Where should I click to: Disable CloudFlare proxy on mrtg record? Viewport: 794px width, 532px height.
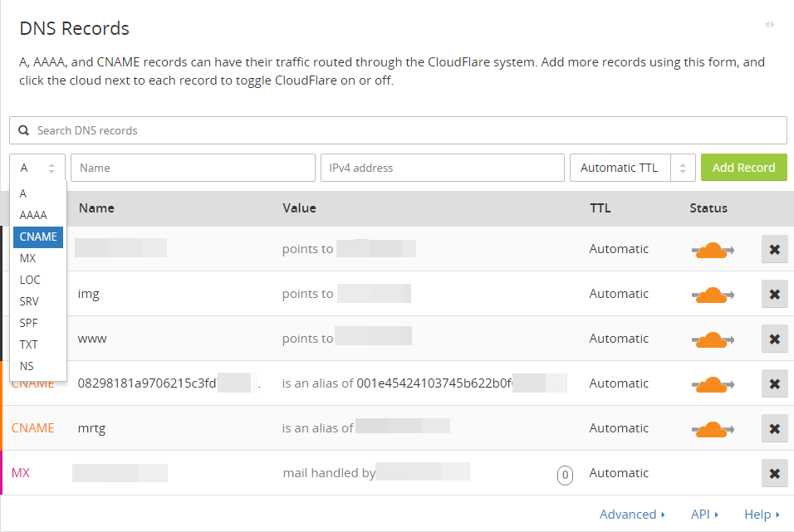click(x=712, y=429)
